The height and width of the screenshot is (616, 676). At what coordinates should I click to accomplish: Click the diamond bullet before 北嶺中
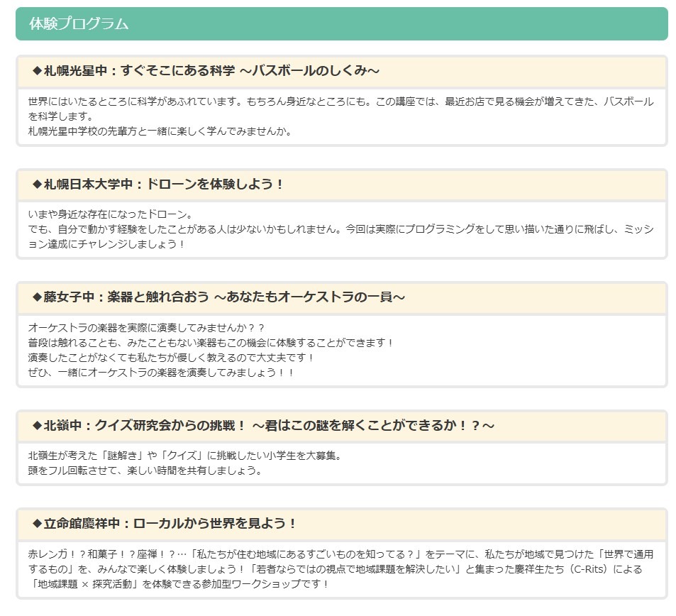pos(37,426)
